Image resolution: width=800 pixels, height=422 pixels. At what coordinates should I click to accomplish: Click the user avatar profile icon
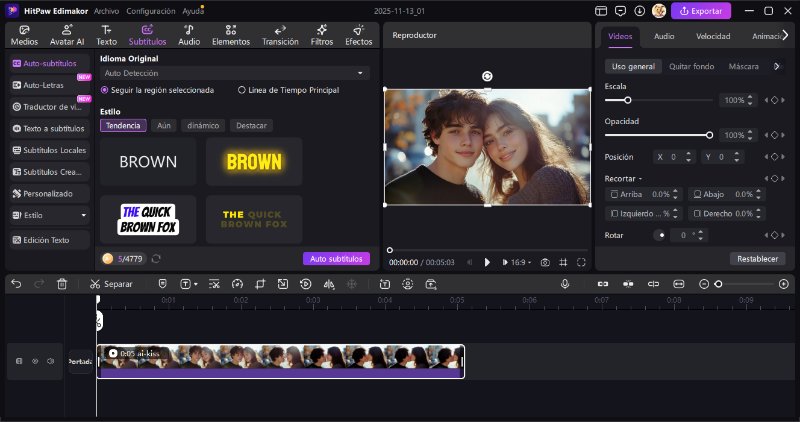point(659,11)
